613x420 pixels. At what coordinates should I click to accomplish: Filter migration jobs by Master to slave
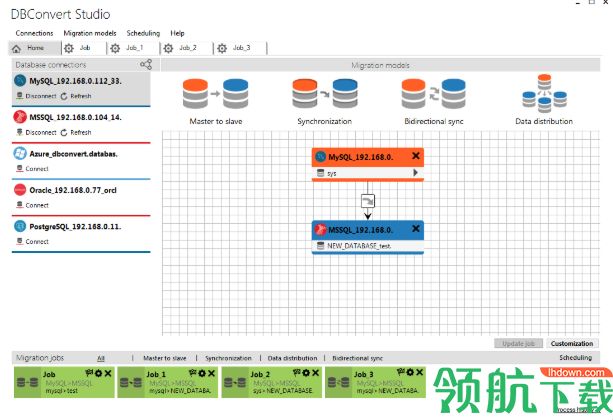pyautogui.click(x=165, y=358)
